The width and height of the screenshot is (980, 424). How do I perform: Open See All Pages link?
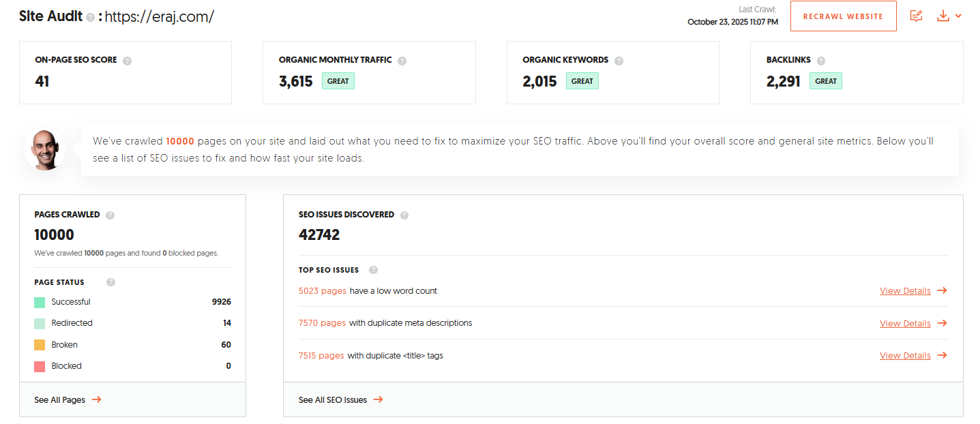click(x=68, y=400)
